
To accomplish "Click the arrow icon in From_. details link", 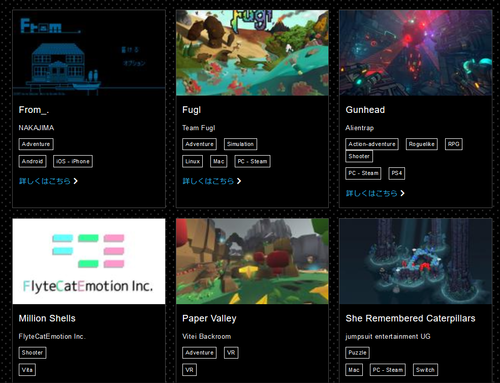I will tap(75, 181).
